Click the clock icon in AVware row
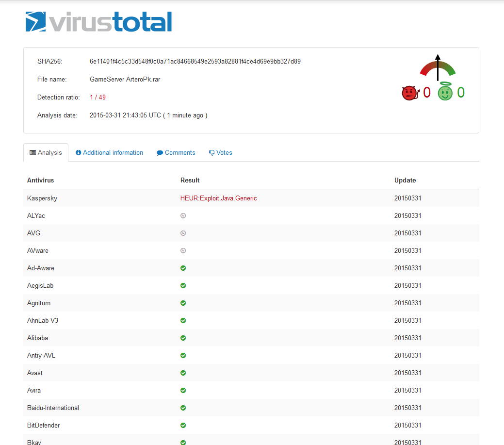Viewport: 504px width, 445px height. point(183,250)
